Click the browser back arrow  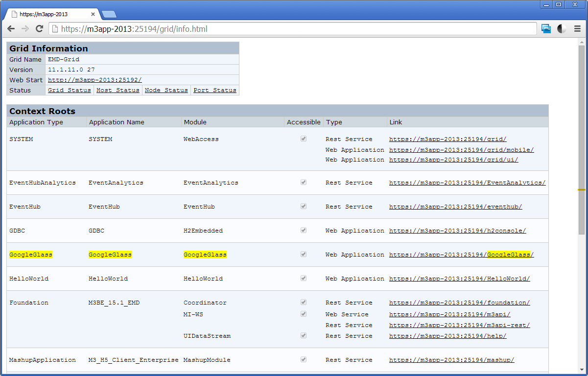(x=11, y=29)
